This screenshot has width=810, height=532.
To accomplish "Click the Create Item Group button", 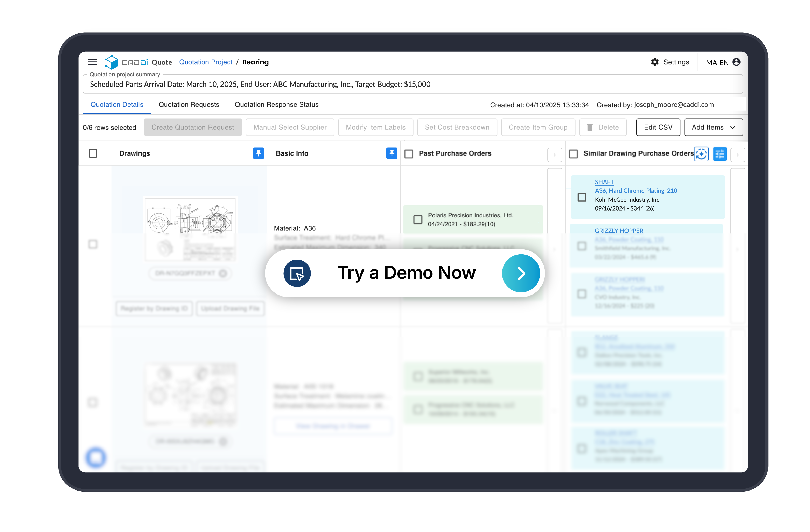I will pyautogui.click(x=538, y=127).
